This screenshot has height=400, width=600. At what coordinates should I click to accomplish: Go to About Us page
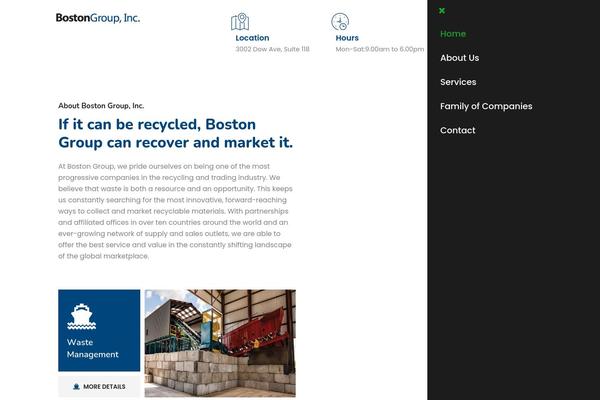pyautogui.click(x=459, y=58)
